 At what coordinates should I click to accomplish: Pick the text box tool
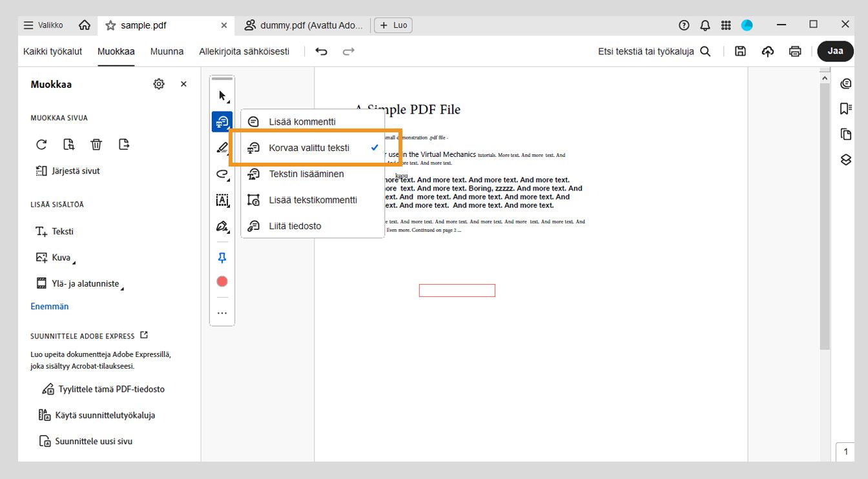click(x=222, y=200)
